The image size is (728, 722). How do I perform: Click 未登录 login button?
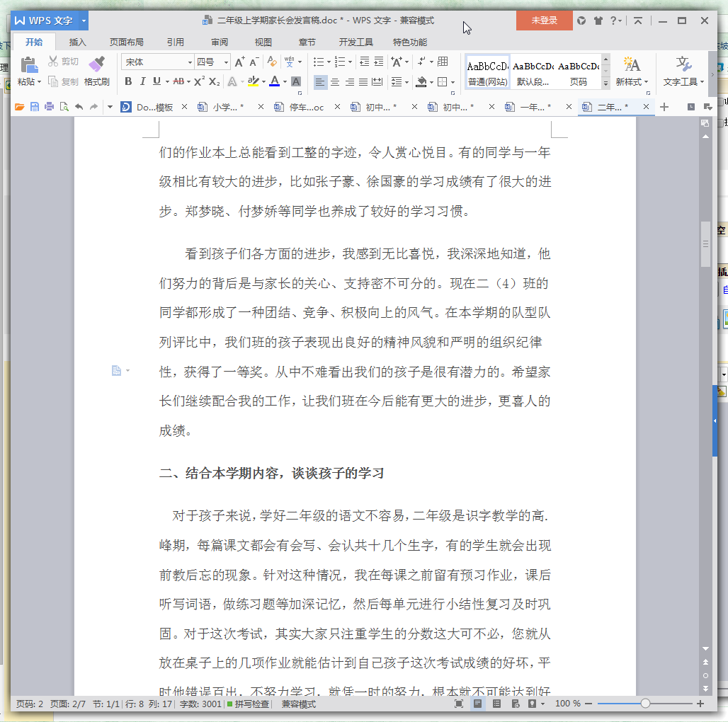coord(544,21)
